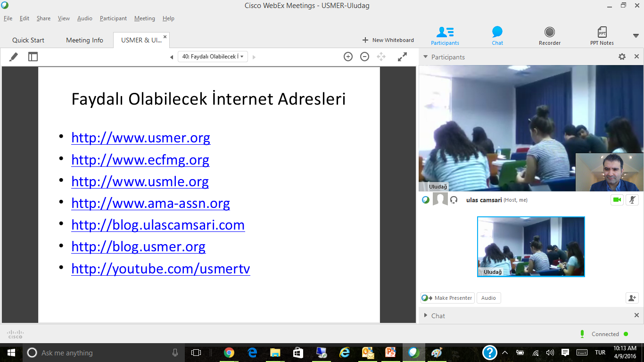This screenshot has height=362, width=644.
Task: Open the Meeting menu
Action: (x=145, y=18)
